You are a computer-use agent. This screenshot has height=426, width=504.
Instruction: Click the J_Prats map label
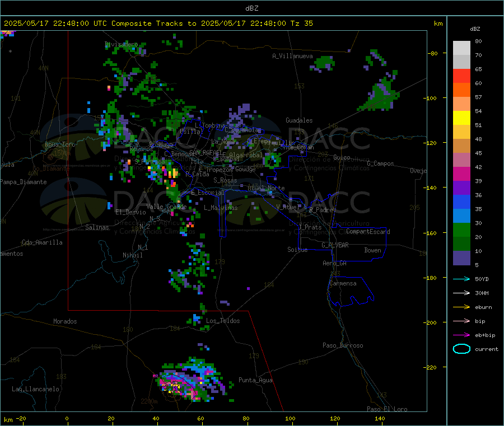[310, 227]
